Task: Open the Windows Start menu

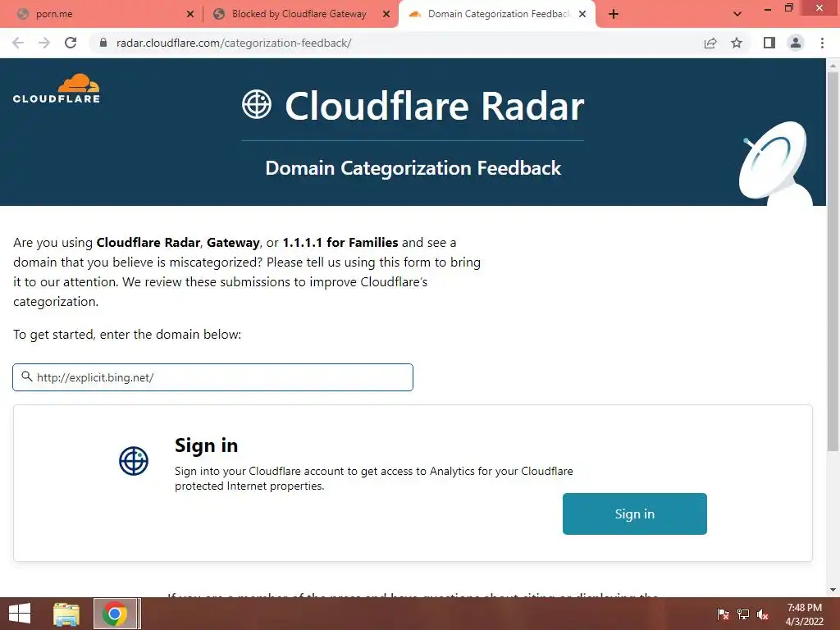Action: pyautogui.click(x=20, y=614)
